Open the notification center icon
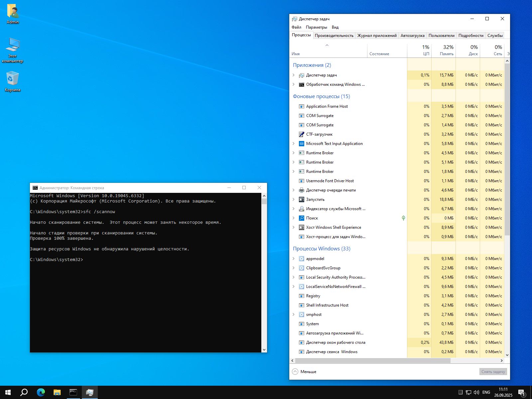The image size is (532, 399). (521, 392)
